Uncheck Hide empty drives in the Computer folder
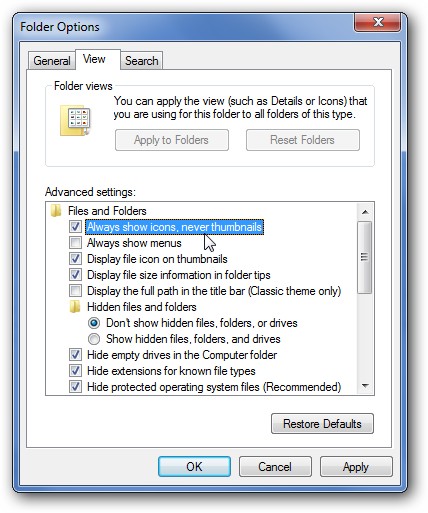The image size is (428, 513). pos(75,355)
